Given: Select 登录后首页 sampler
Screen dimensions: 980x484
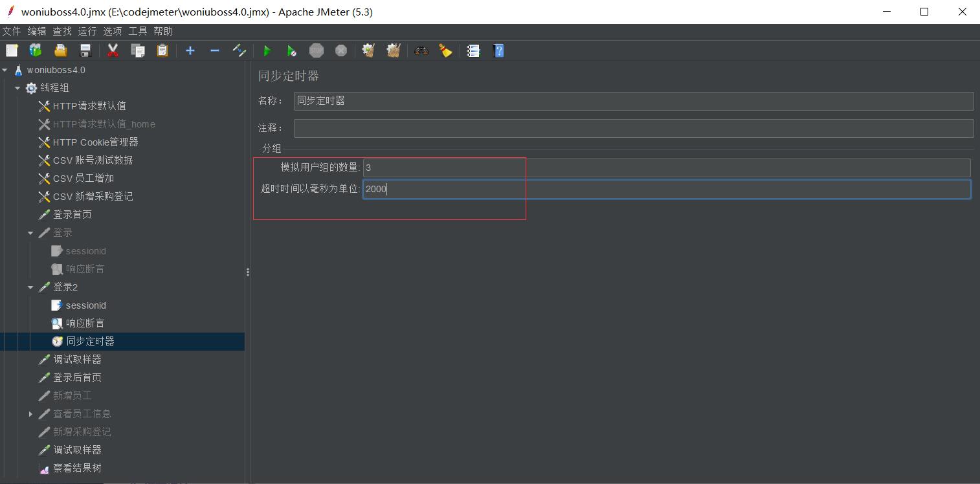Looking at the screenshot, I should coord(77,378).
